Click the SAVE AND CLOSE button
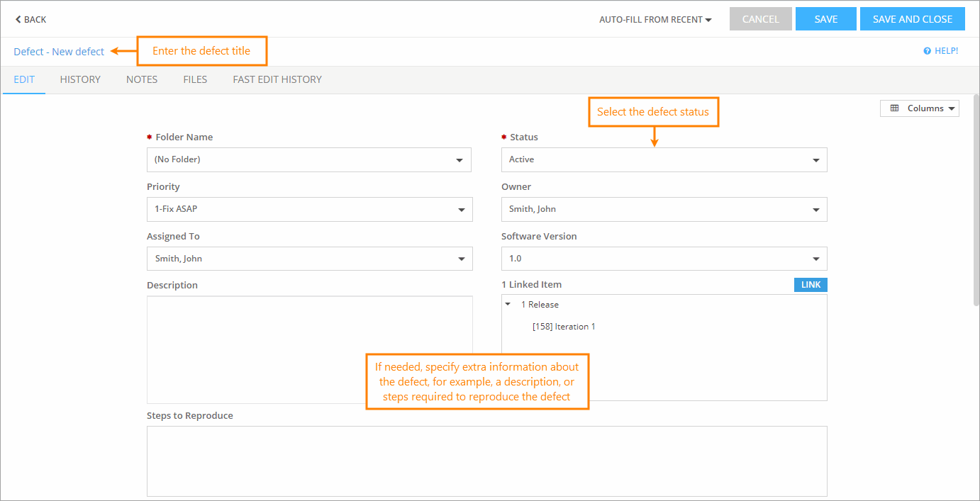The width and height of the screenshot is (980, 501). click(x=913, y=18)
